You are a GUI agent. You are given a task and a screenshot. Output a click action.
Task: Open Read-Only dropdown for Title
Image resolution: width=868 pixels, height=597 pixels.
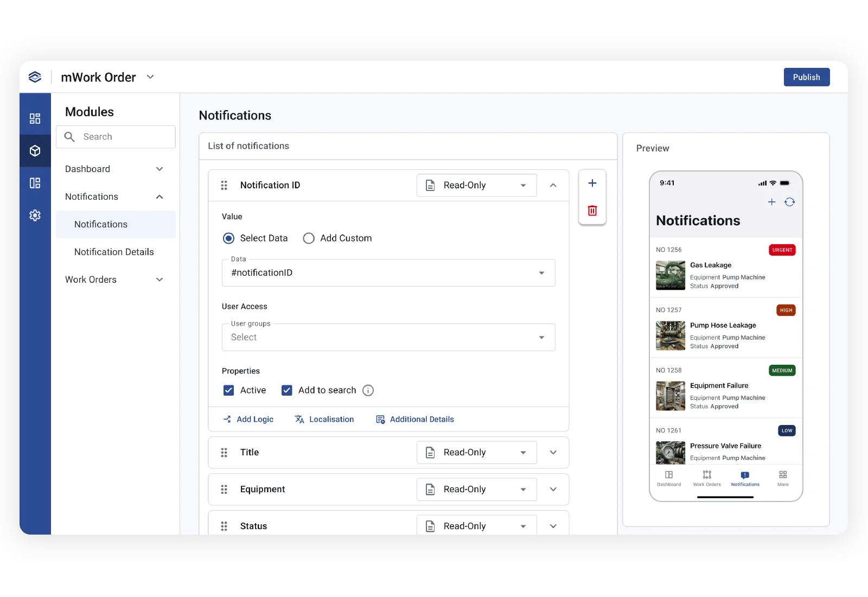pyautogui.click(x=477, y=453)
